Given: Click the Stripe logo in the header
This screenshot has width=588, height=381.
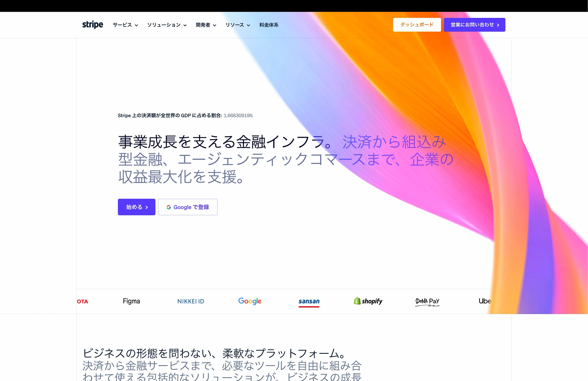Looking at the screenshot, I should pos(93,25).
